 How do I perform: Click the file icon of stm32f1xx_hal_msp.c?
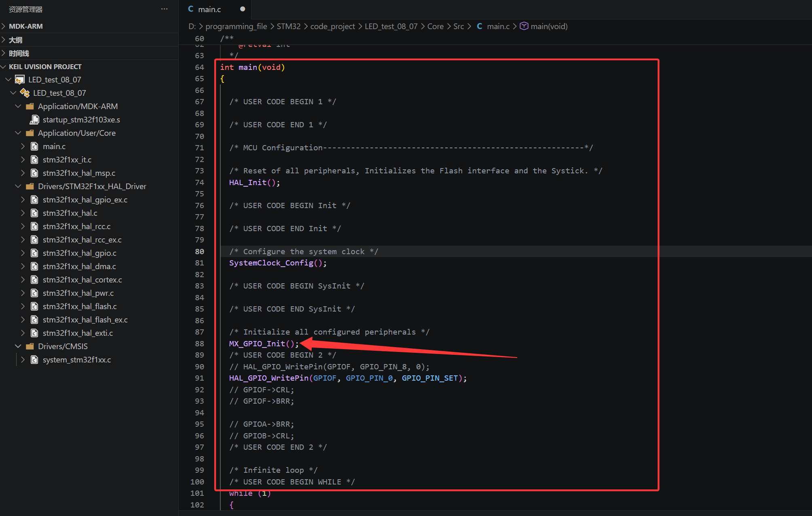35,173
